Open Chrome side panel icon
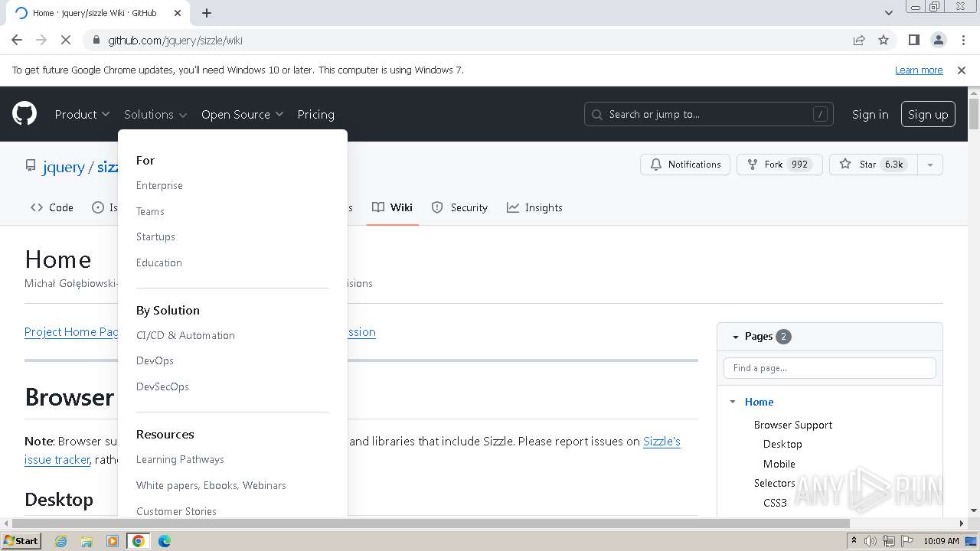This screenshot has height=551, width=980. [x=913, y=40]
